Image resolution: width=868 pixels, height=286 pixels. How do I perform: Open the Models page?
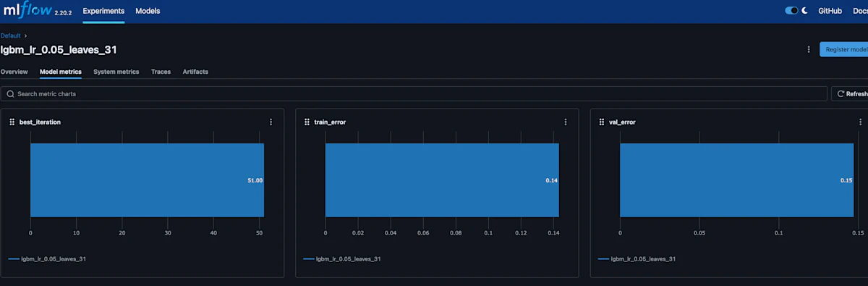pyautogui.click(x=148, y=11)
